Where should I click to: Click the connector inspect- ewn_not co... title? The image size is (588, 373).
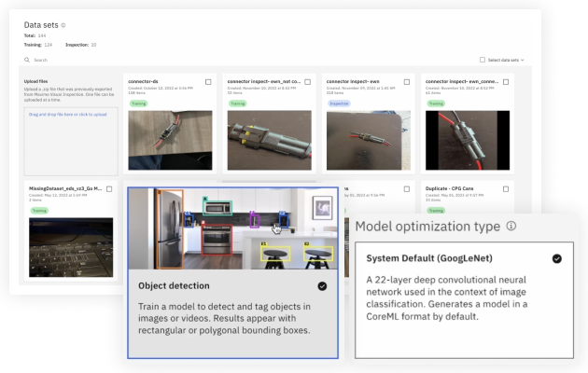pyautogui.click(x=264, y=81)
